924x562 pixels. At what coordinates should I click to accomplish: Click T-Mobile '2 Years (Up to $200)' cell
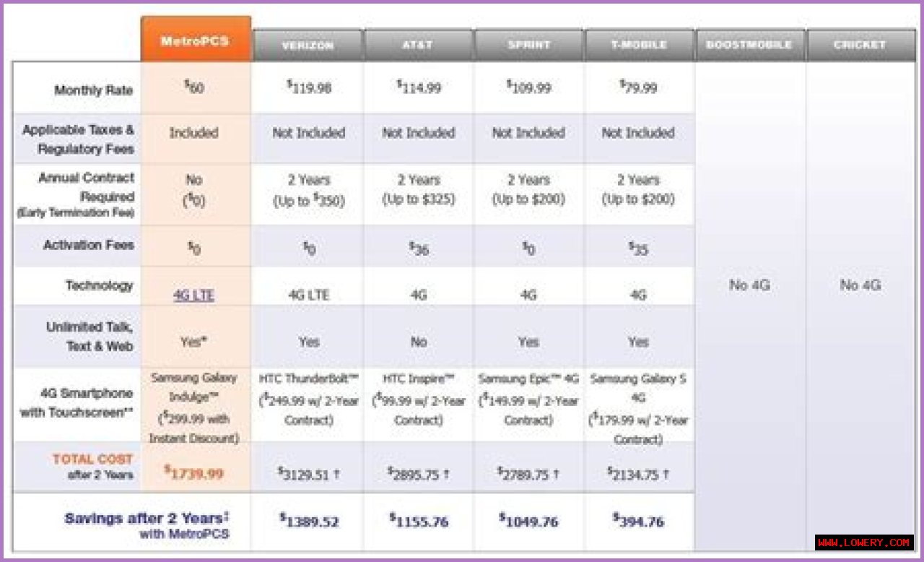pyautogui.click(x=638, y=191)
